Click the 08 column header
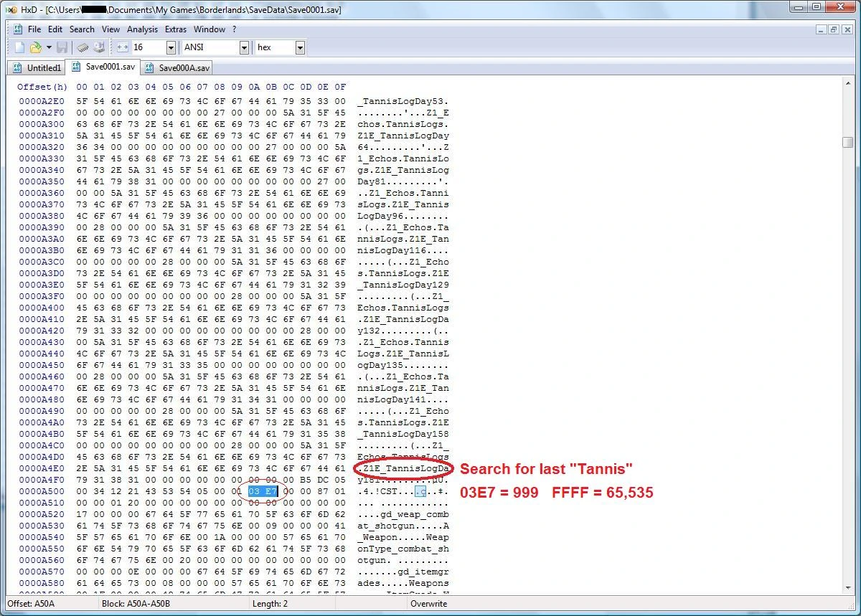The height and width of the screenshot is (616, 861). 220,87
